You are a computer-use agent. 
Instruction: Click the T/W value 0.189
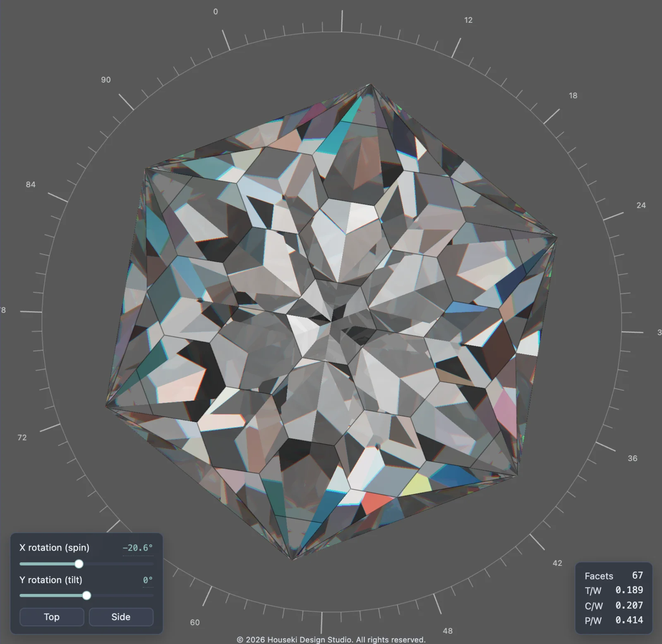tap(629, 590)
